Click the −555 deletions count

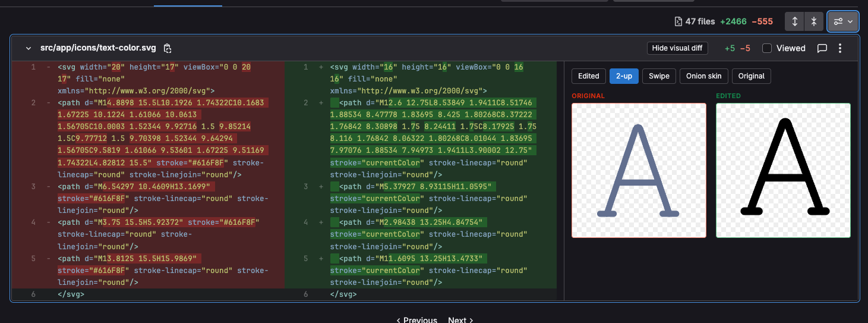[x=762, y=21]
